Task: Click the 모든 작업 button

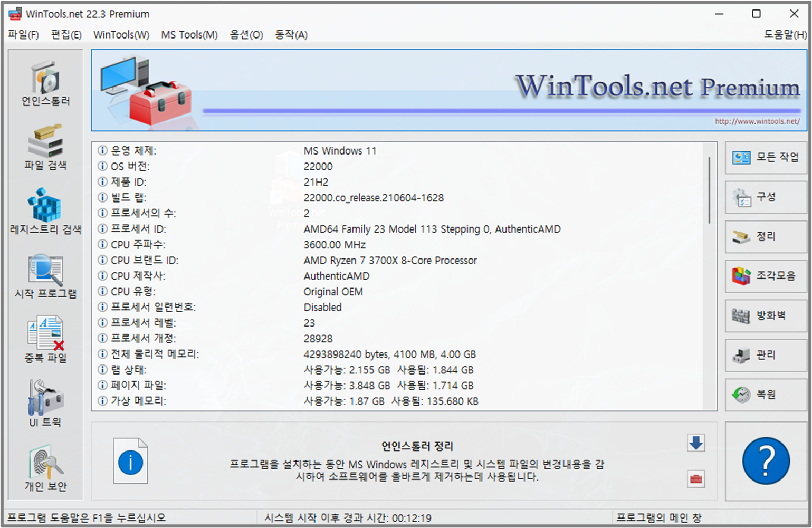Action: [766, 157]
